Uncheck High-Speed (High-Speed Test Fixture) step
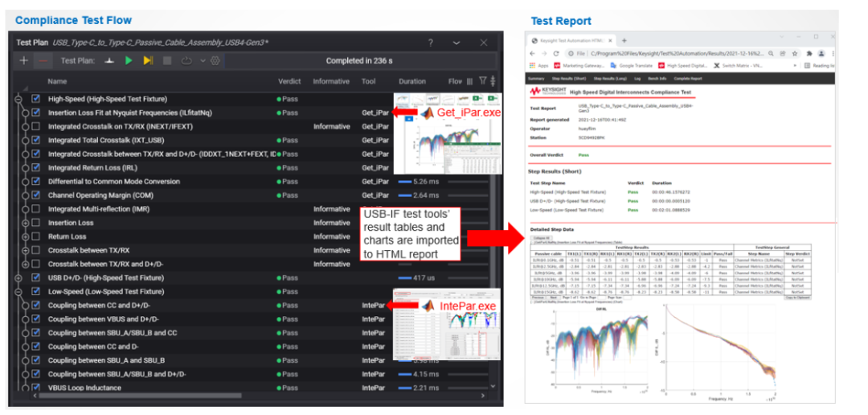 pyautogui.click(x=36, y=99)
